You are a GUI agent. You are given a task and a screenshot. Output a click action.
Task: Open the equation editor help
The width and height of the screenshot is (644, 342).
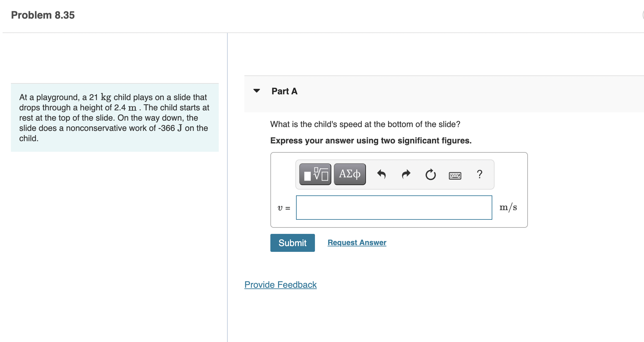(x=479, y=175)
